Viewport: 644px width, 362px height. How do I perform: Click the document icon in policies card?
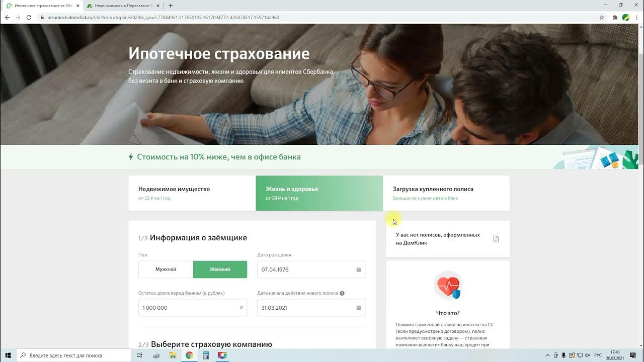coord(496,239)
